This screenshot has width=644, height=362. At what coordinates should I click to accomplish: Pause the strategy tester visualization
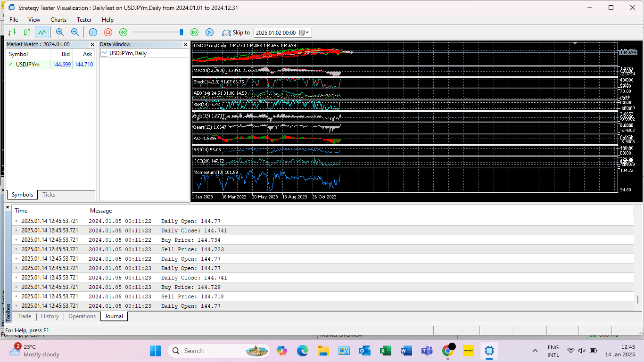click(x=93, y=32)
